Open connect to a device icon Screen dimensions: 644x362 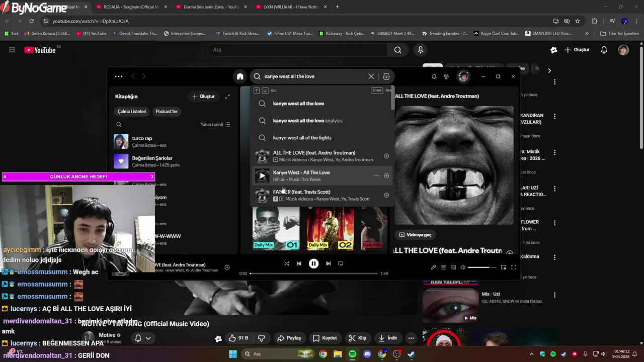tap(453, 267)
